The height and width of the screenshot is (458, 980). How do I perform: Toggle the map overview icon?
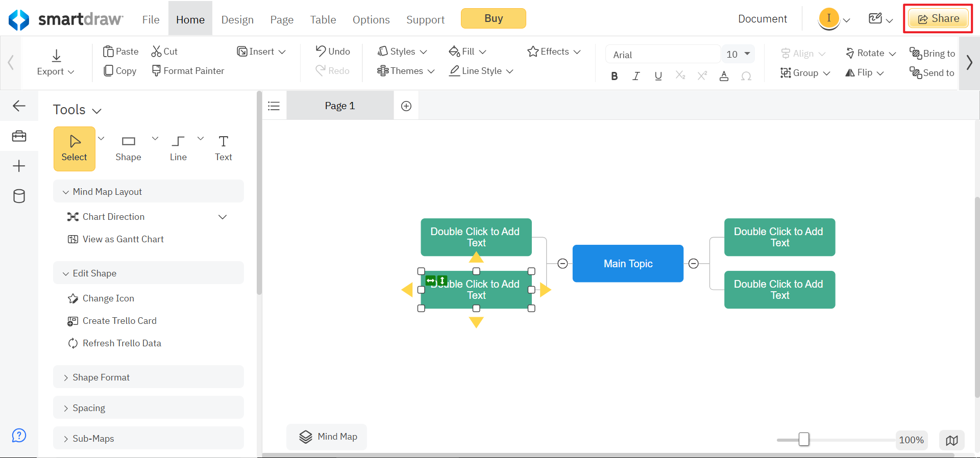click(952, 440)
